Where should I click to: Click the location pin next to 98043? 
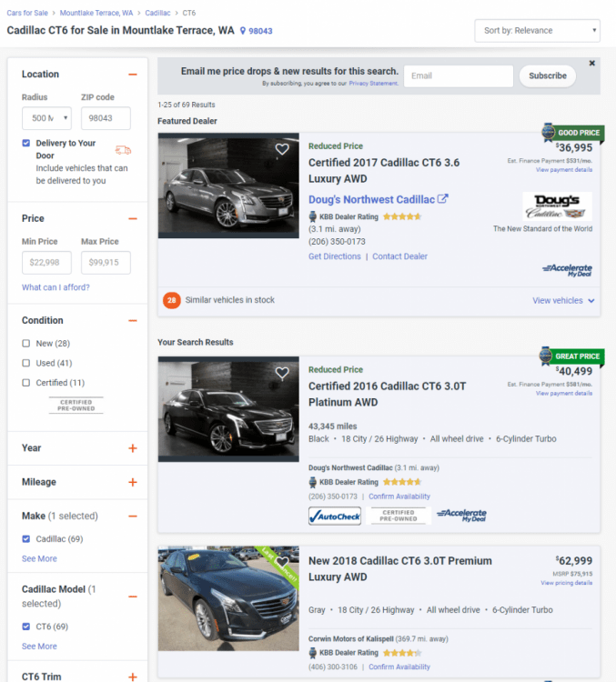(x=243, y=31)
